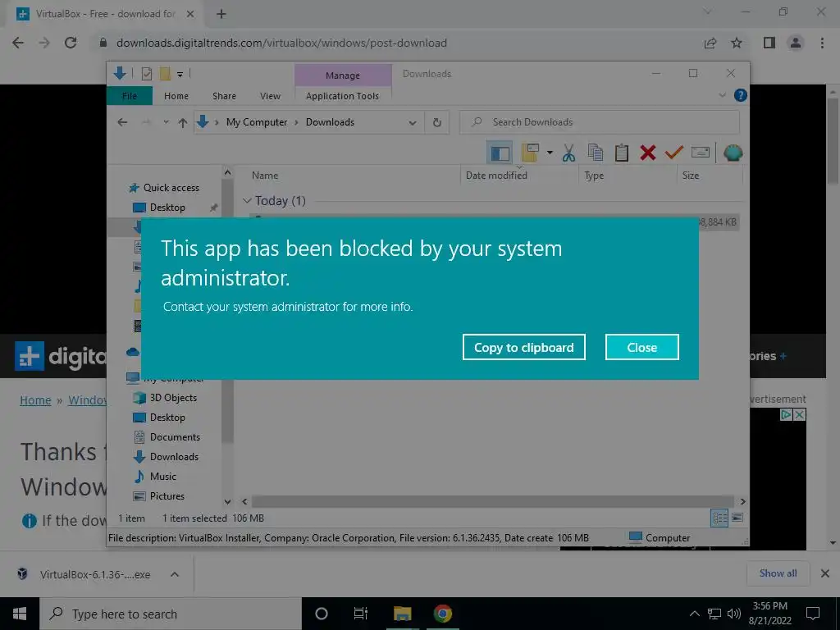This screenshot has width=840, height=630.
Task: Toggle the preview pane icon
Action: [x=500, y=153]
